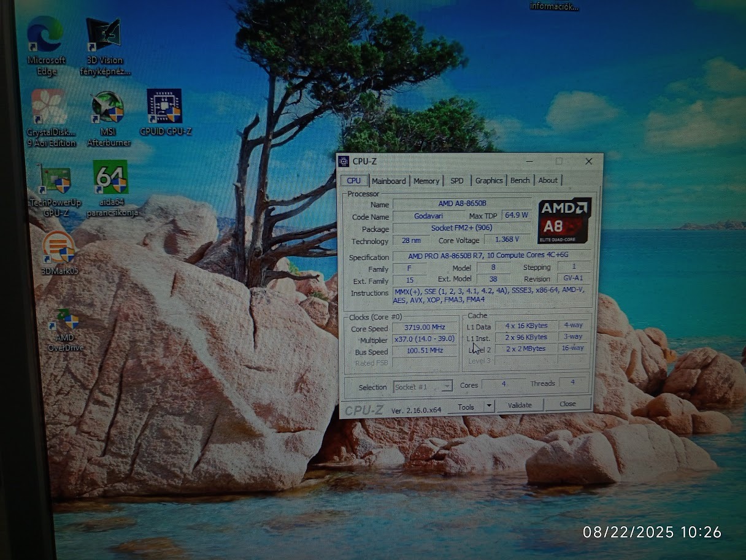
Task: Click the AMD A8 processor logo
Action: pos(564,220)
